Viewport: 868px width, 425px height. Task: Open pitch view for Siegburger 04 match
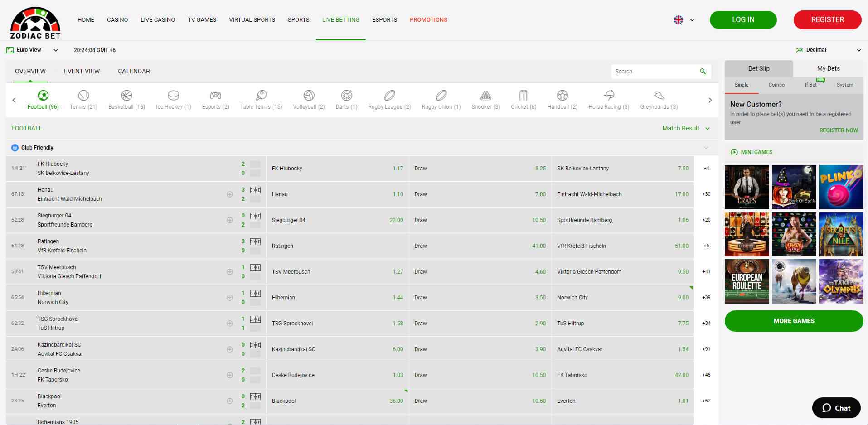point(255,216)
